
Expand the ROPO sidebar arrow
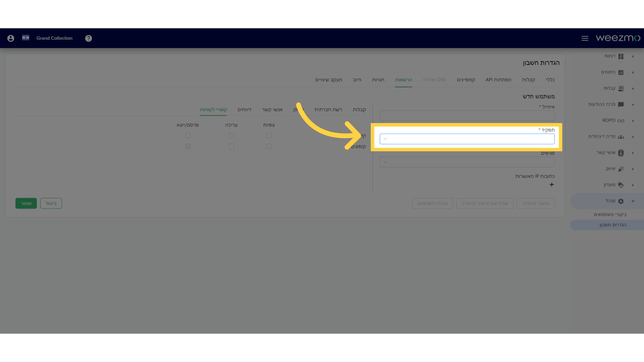click(x=633, y=121)
